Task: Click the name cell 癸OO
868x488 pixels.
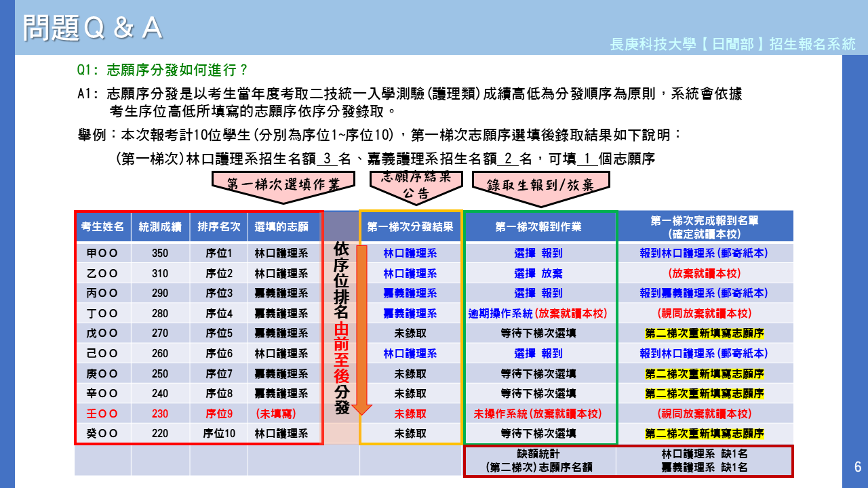Action: click(102, 434)
